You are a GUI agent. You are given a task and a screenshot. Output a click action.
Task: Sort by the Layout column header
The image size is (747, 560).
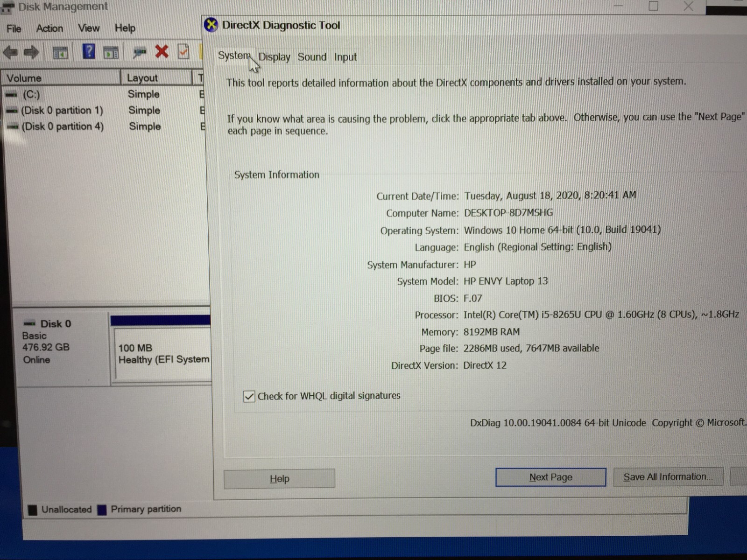pos(156,77)
